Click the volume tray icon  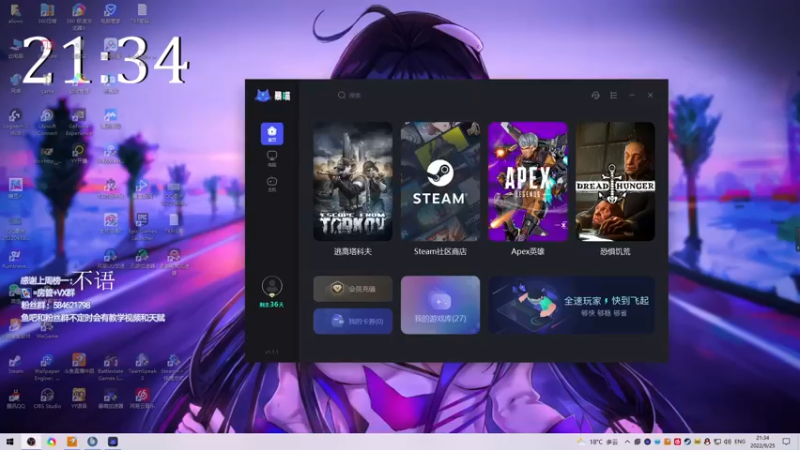pyautogui.click(x=728, y=442)
